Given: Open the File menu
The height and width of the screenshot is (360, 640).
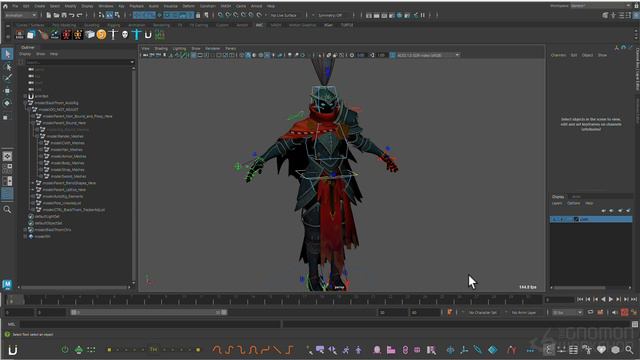Looking at the screenshot, I should tap(15, 6).
